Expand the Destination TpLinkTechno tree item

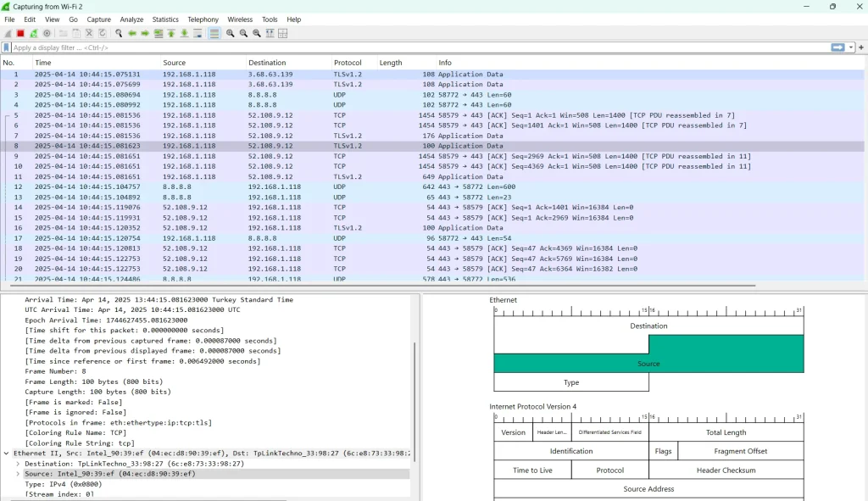click(x=18, y=464)
